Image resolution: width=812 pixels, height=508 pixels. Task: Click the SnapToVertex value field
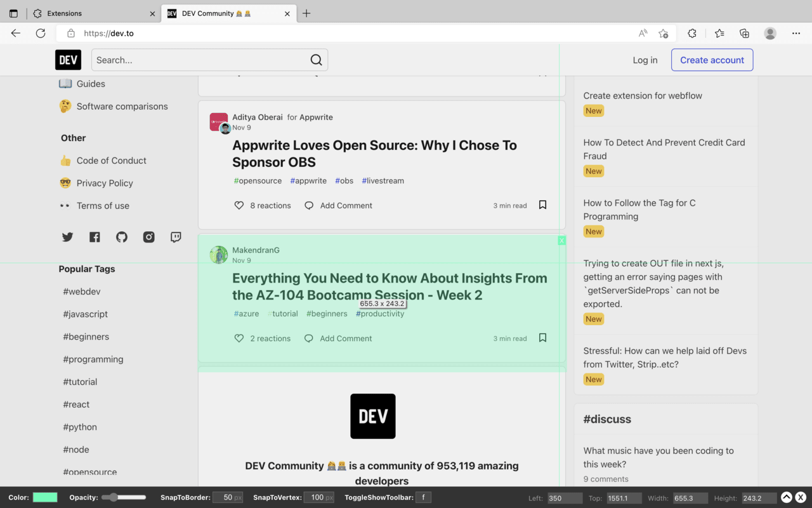click(x=319, y=497)
